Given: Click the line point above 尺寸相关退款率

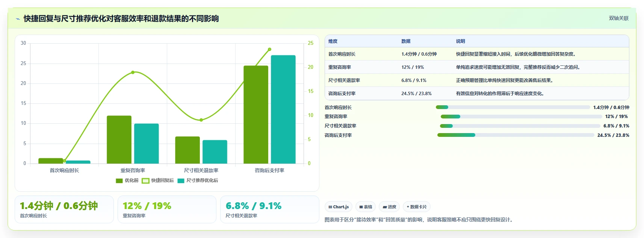Looking at the screenshot, I should click(201, 120).
